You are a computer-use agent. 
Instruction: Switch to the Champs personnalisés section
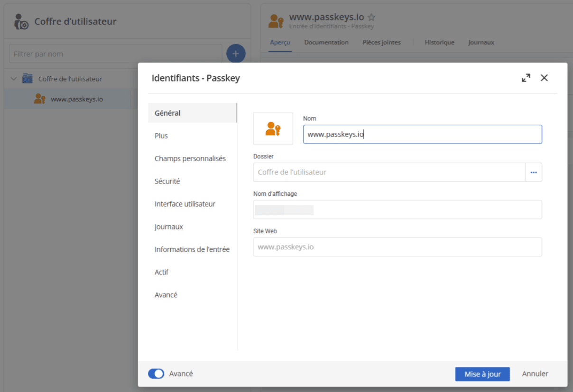coord(190,158)
